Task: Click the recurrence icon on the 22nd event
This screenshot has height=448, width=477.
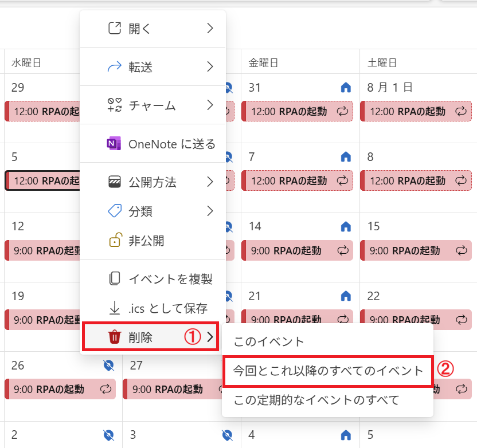Action: 462,320
